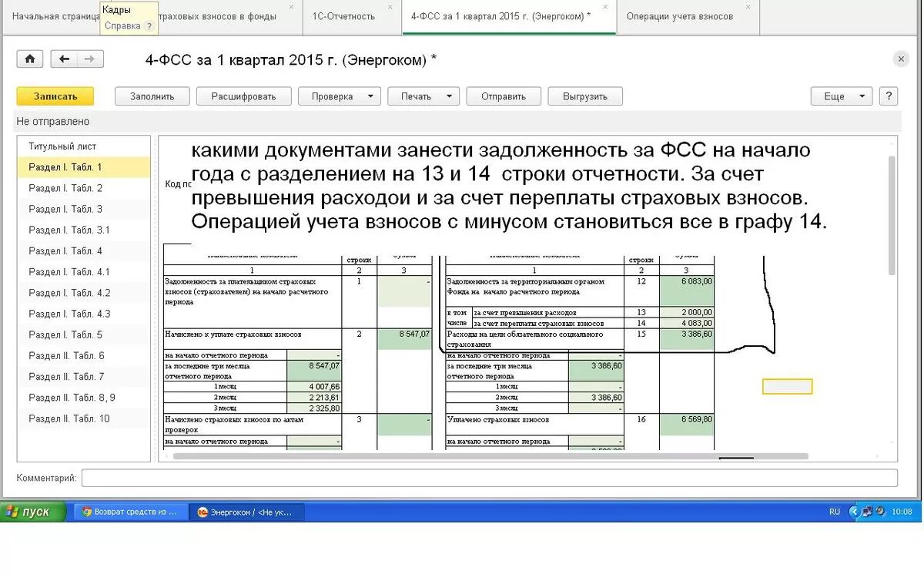Viewport: 924px width, 578px height.
Task: Click the RU language indicator
Action: tap(835, 512)
